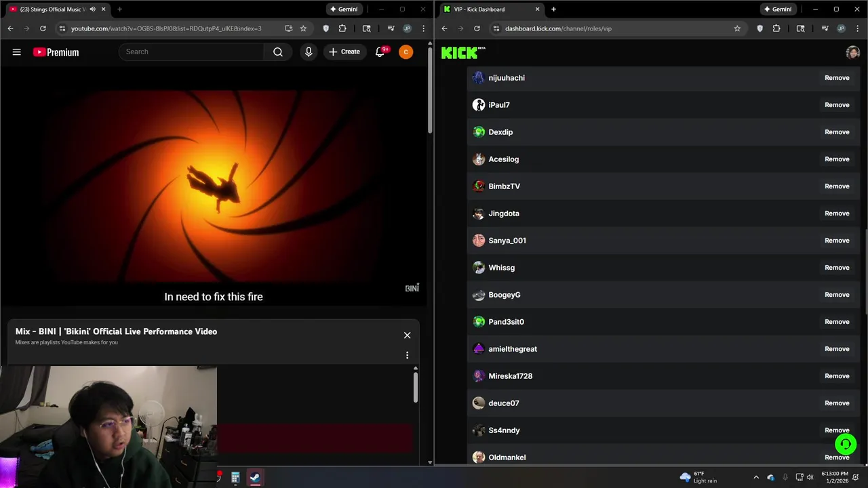This screenshot has height=488, width=868.
Task: Remove VIP Pand3sit0
Action: [x=837, y=322]
